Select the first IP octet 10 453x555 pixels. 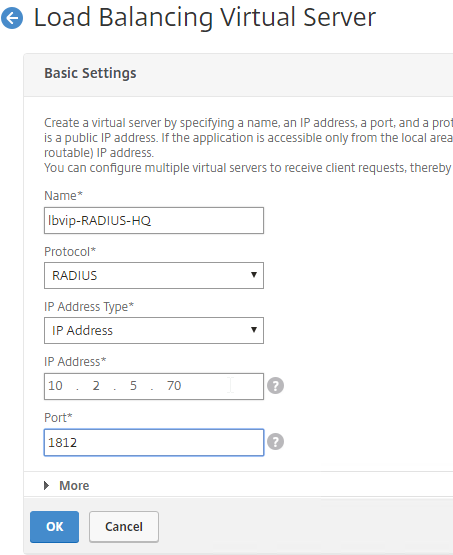[56, 386]
